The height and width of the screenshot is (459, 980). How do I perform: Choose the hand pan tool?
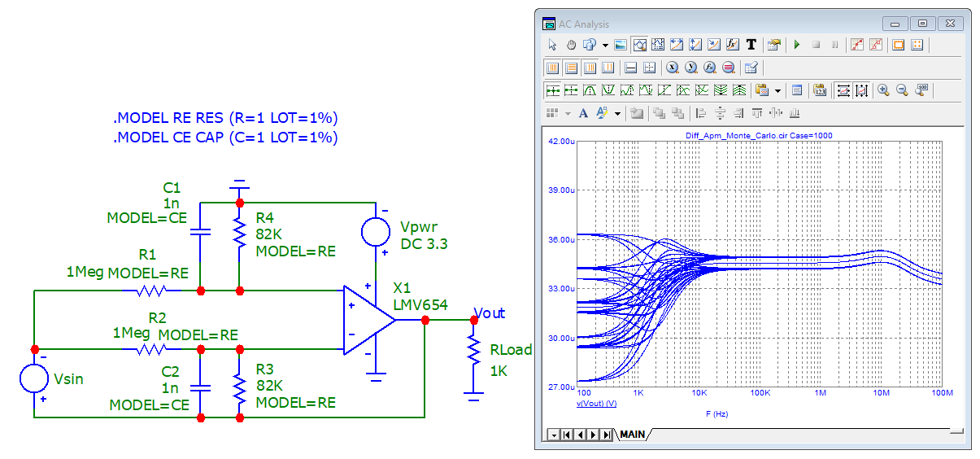coord(572,45)
